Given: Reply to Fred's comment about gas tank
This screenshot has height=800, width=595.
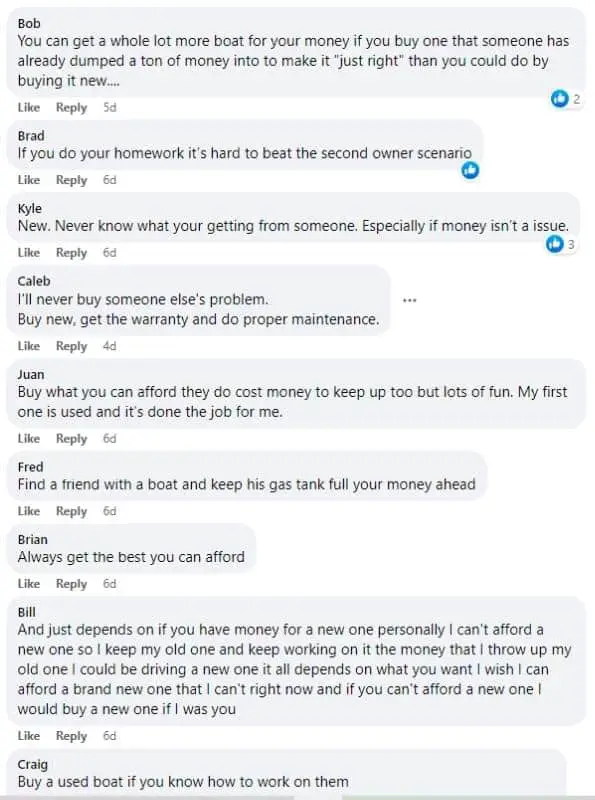Looking at the screenshot, I should (71, 512).
